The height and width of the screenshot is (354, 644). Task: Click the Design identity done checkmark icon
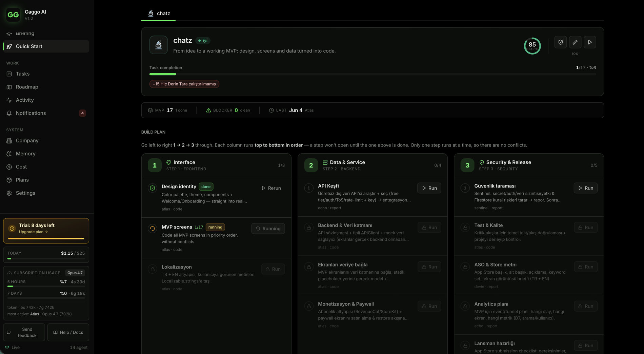pyautogui.click(x=153, y=188)
